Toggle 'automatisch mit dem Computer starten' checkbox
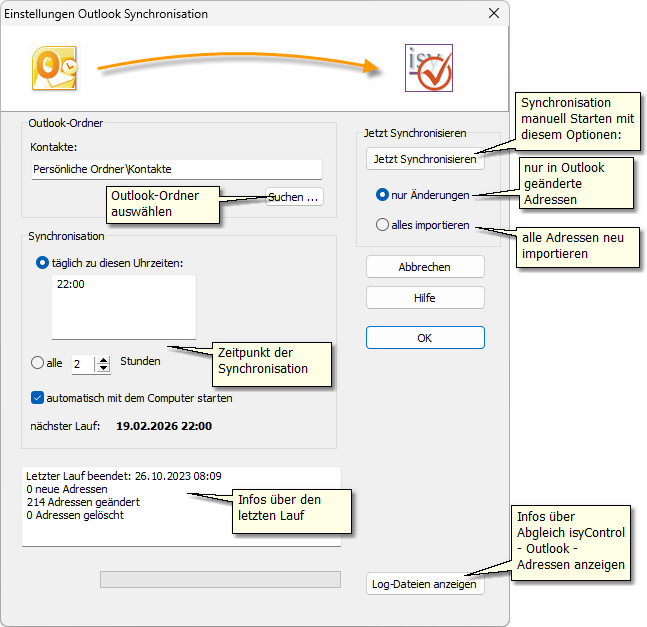The width and height of the screenshot is (647, 627). 38,397
